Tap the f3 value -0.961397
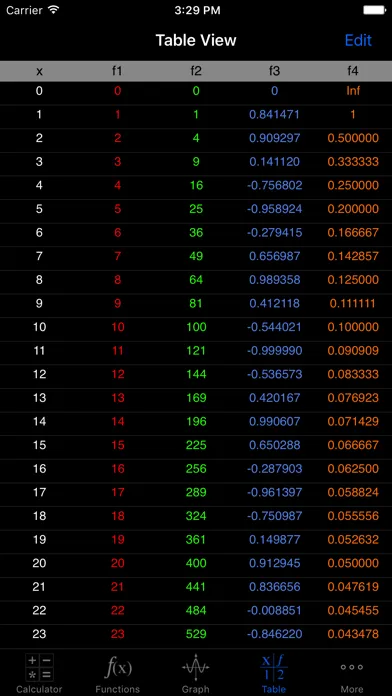 coord(274,492)
